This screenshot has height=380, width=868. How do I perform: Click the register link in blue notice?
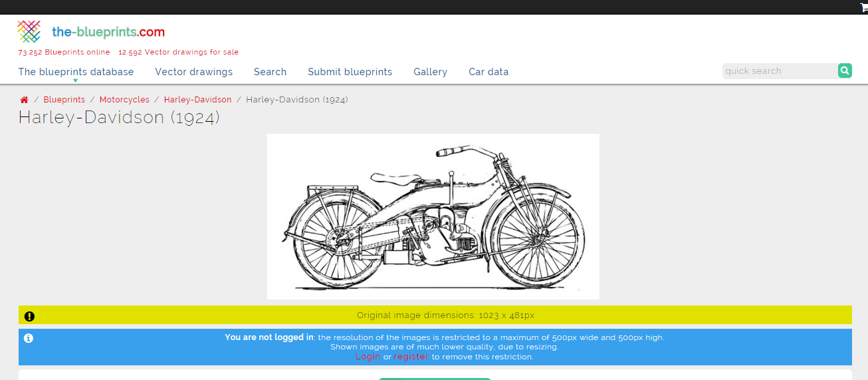[x=411, y=357]
